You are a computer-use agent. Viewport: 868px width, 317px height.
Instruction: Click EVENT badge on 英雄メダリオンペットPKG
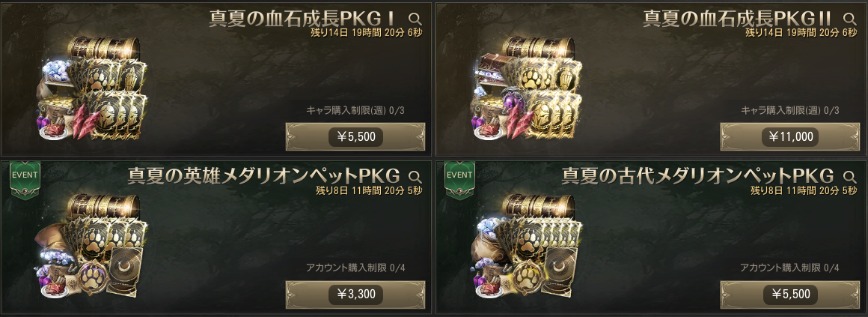coord(25,180)
